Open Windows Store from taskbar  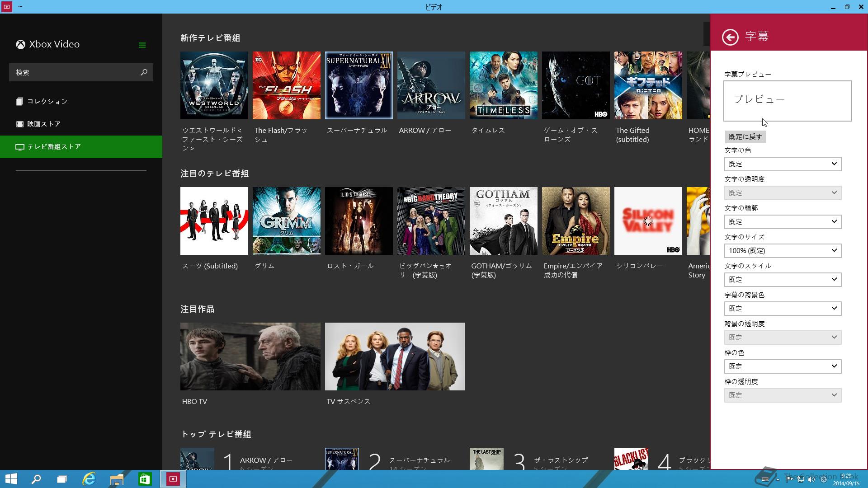point(145,479)
